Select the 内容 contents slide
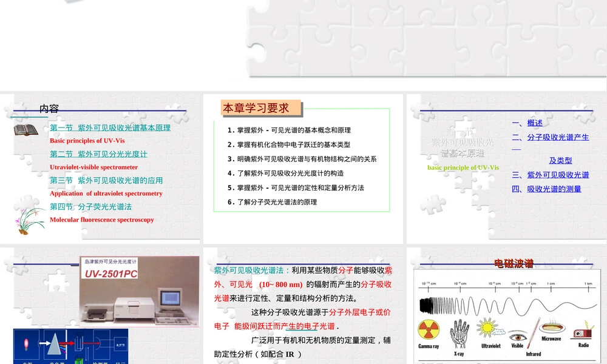 (x=100, y=169)
